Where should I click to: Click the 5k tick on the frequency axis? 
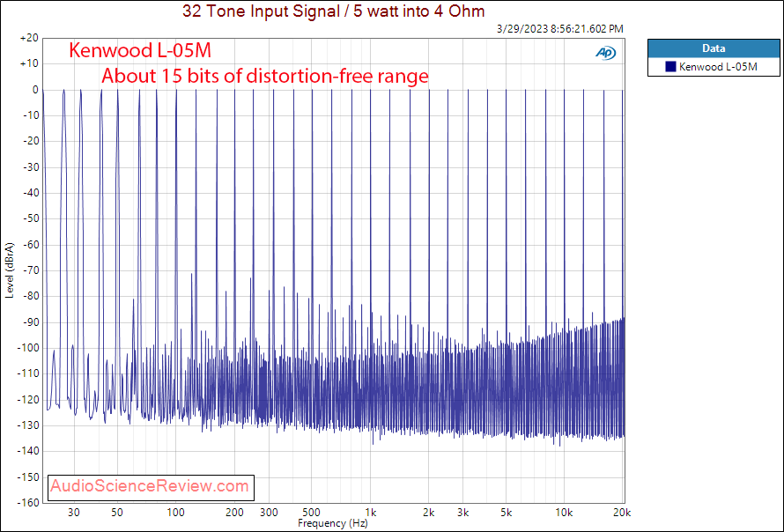click(506, 513)
